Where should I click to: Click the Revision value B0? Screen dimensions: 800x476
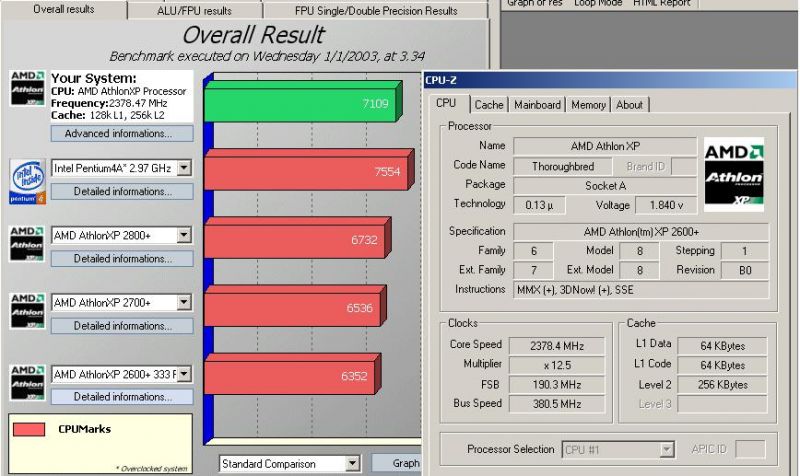745,270
